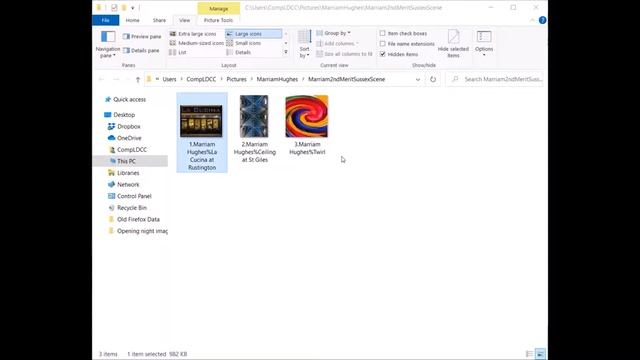Switch layout to Extra large icons
The height and width of the screenshot is (360, 640).
point(193,34)
